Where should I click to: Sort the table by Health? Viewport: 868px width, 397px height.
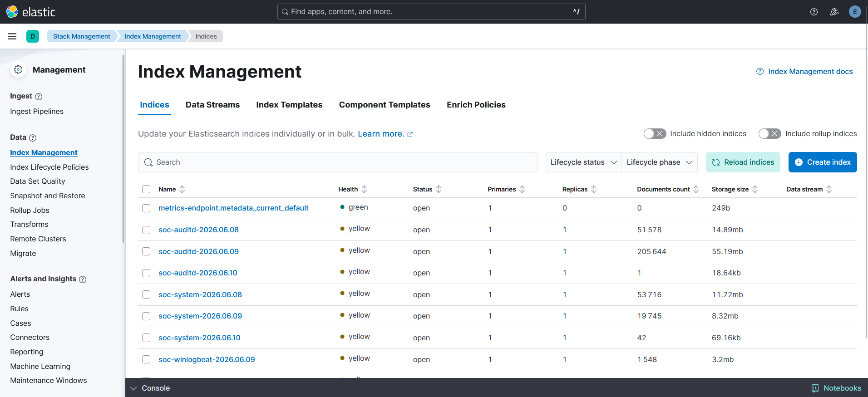point(352,189)
